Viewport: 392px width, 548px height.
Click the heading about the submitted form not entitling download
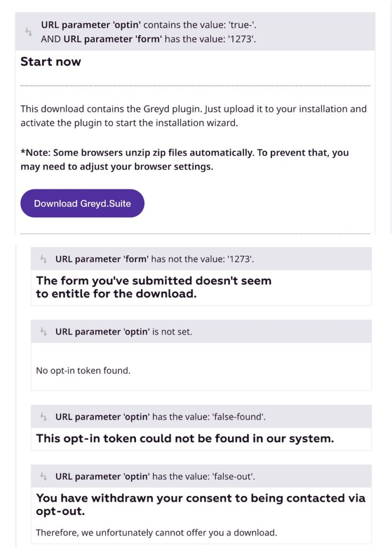[153, 287]
